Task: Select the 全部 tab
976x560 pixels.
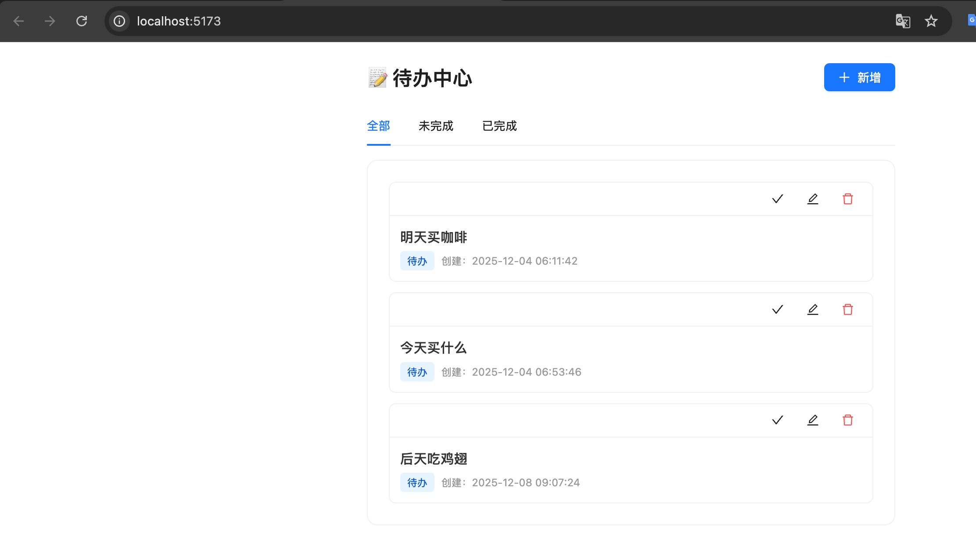Action: coord(378,126)
